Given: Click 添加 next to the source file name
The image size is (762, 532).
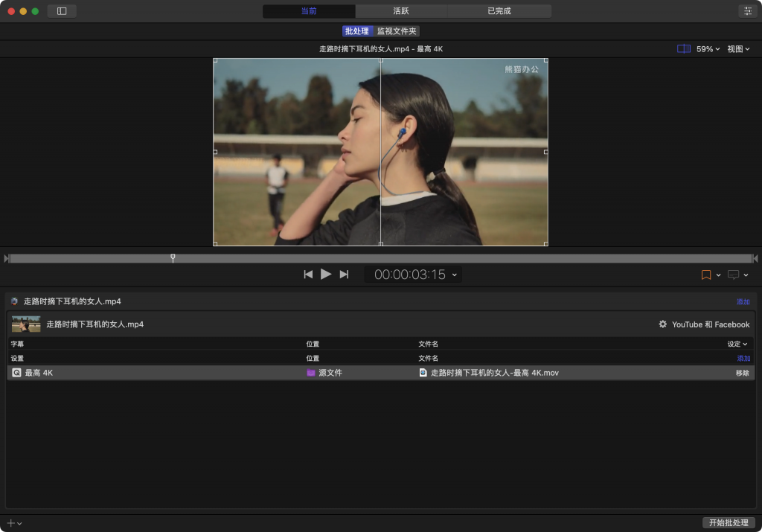Looking at the screenshot, I should click(x=743, y=301).
